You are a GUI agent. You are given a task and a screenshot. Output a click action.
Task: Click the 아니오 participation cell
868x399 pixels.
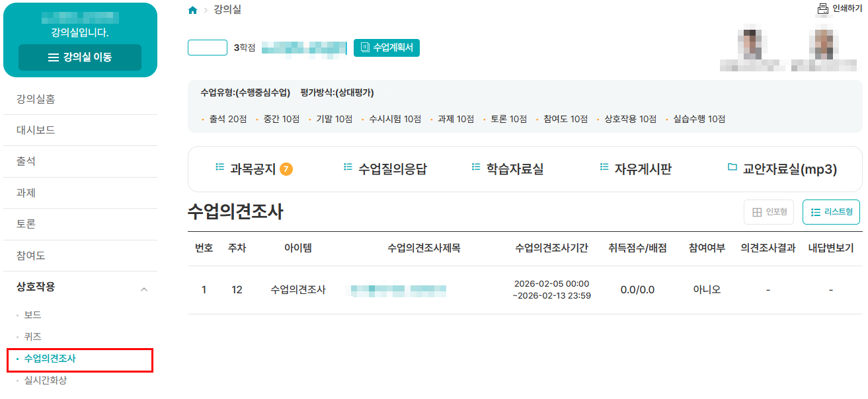point(707,289)
